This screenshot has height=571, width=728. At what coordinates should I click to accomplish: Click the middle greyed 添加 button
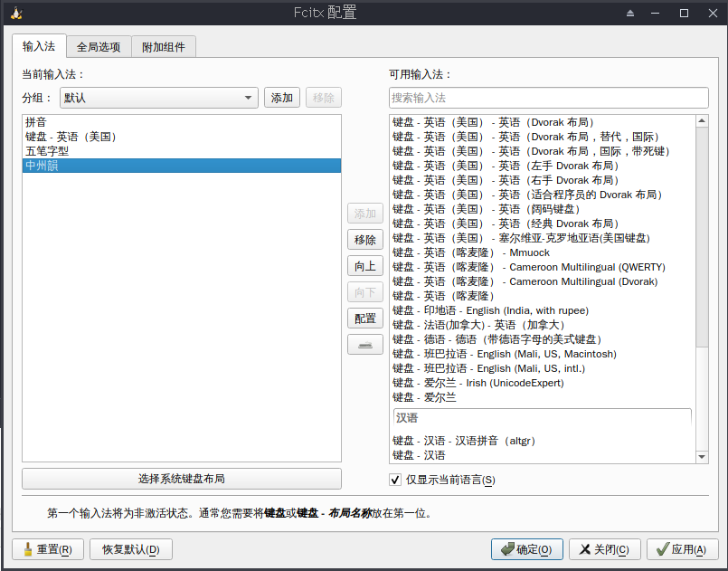365,214
